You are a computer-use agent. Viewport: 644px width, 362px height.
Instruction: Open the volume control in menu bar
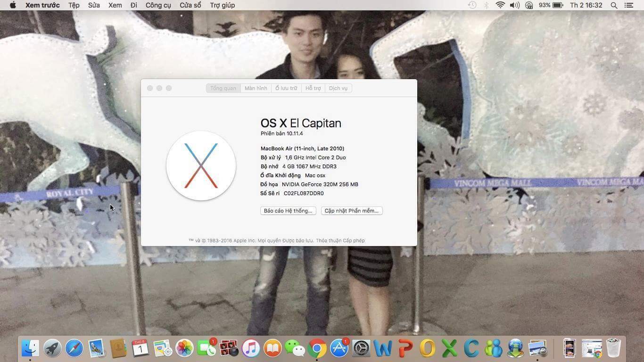click(x=514, y=5)
